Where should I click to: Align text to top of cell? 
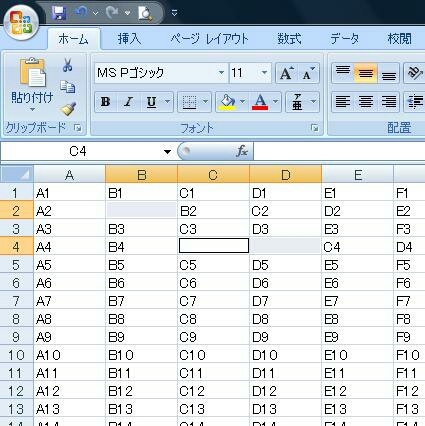[343, 73]
